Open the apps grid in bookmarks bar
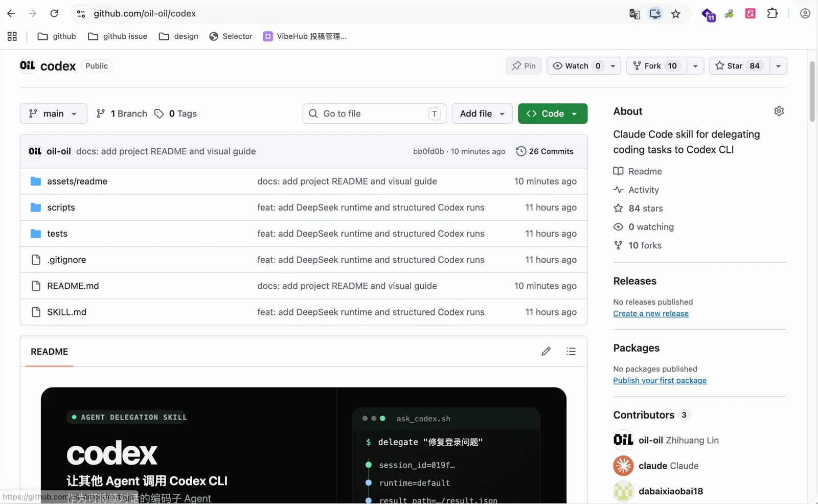 point(12,36)
